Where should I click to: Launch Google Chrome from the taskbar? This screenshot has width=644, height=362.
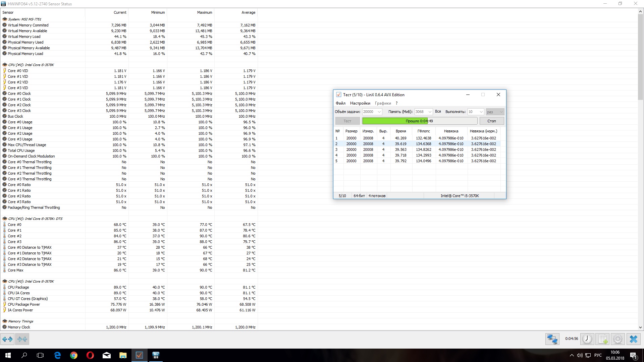74,355
